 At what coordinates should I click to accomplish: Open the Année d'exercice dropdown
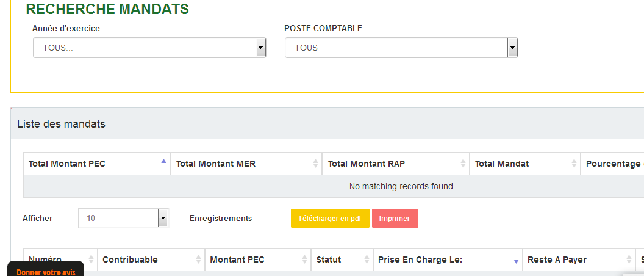[x=260, y=48]
